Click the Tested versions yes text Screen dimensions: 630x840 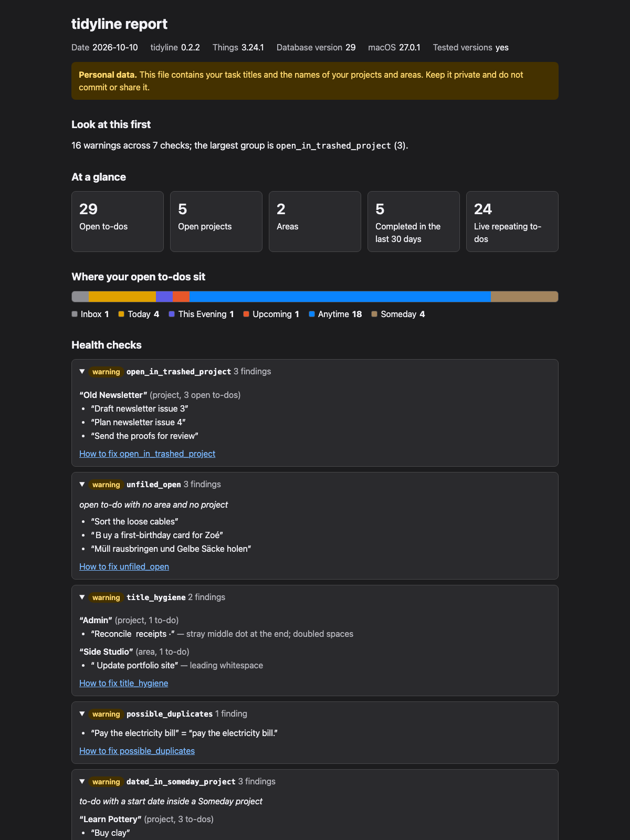[x=471, y=47]
